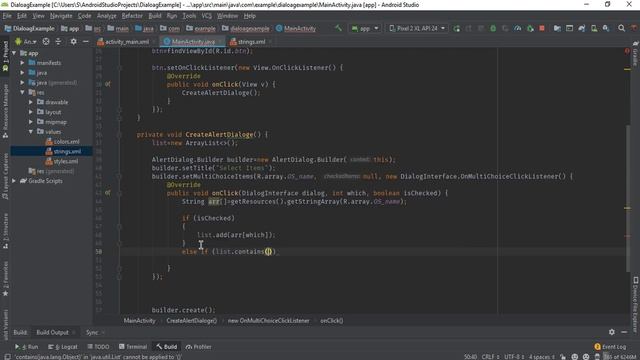Select colors.xml in the project tree
The height and width of the screenshot is (360, 640).
[62, 142]
